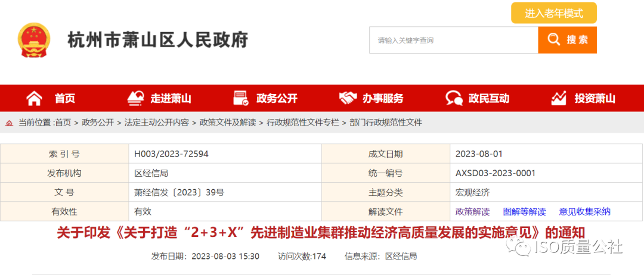Click 部门行政规范性文件 breadcrumb link
Viewport: 644px width, 275px height.
pos(386,122)
